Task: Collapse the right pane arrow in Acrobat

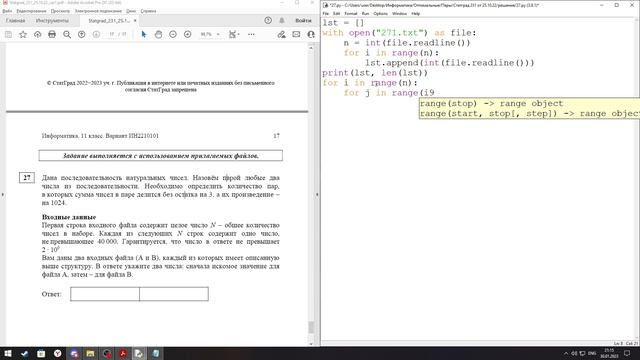Action: (x=317, y=195)
